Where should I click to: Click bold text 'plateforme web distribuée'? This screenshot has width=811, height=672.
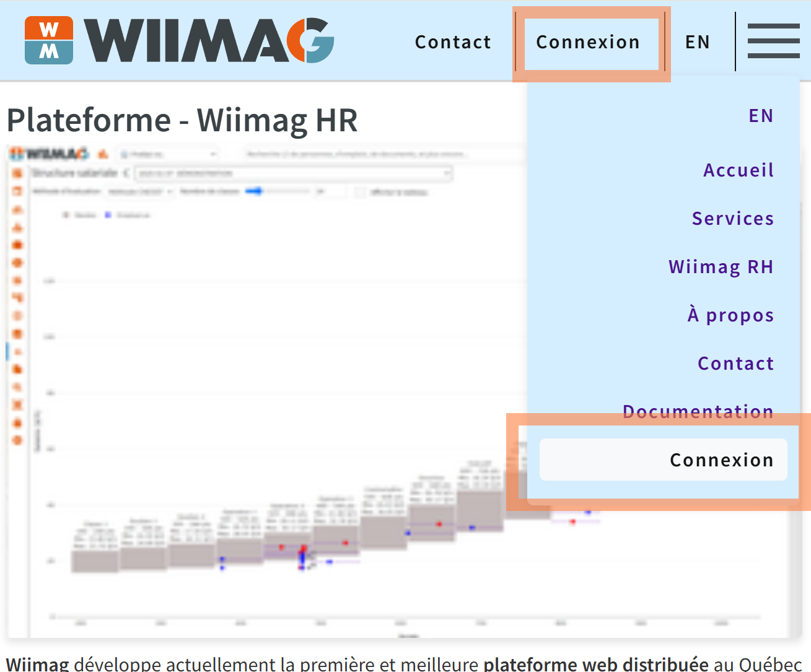(596, 664)
